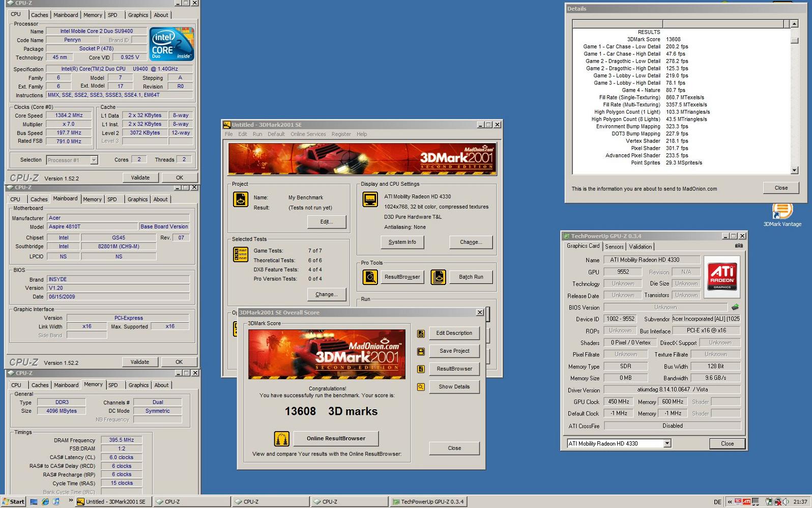812x508 pixels.
Task: Click the 3DMark2001 banner in score dialog
Action: pos(327,354)
